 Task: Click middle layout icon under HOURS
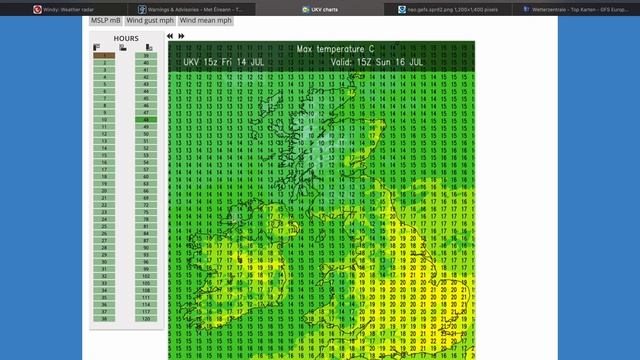123,47
